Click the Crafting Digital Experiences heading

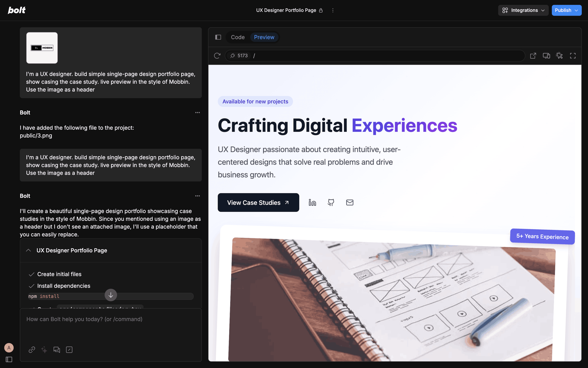(x=337, y=125)
